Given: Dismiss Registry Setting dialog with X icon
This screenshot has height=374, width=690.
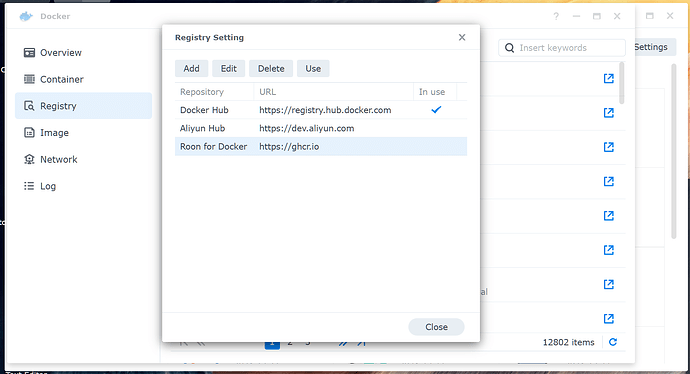Looking at the screenshot, I should [462, 37].
